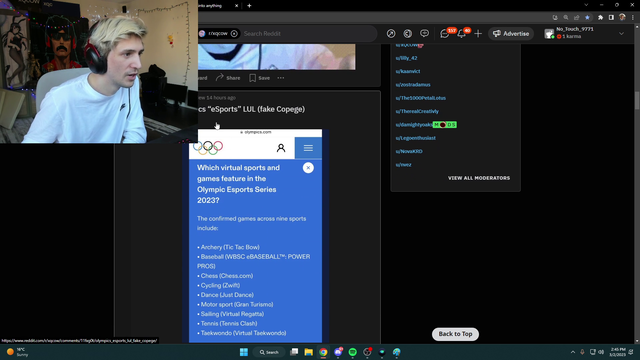Screen dimensions: 640x360
Task: Open moderator u/TherealCreativly profile
Action: coord(417,111)
